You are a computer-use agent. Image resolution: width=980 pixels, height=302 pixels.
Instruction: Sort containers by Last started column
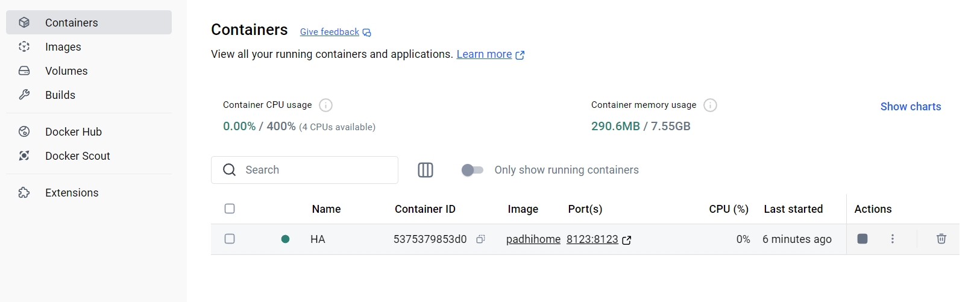pyautogui.click(x=793, y=209)
